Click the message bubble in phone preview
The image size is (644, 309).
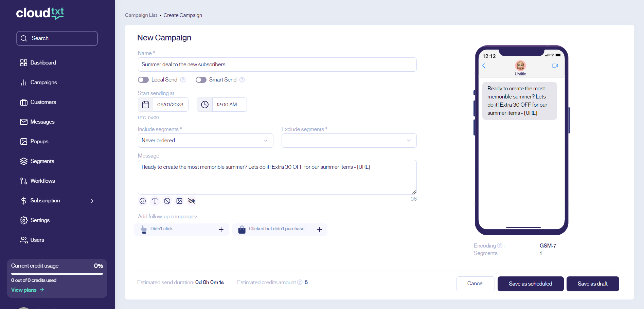520,101
